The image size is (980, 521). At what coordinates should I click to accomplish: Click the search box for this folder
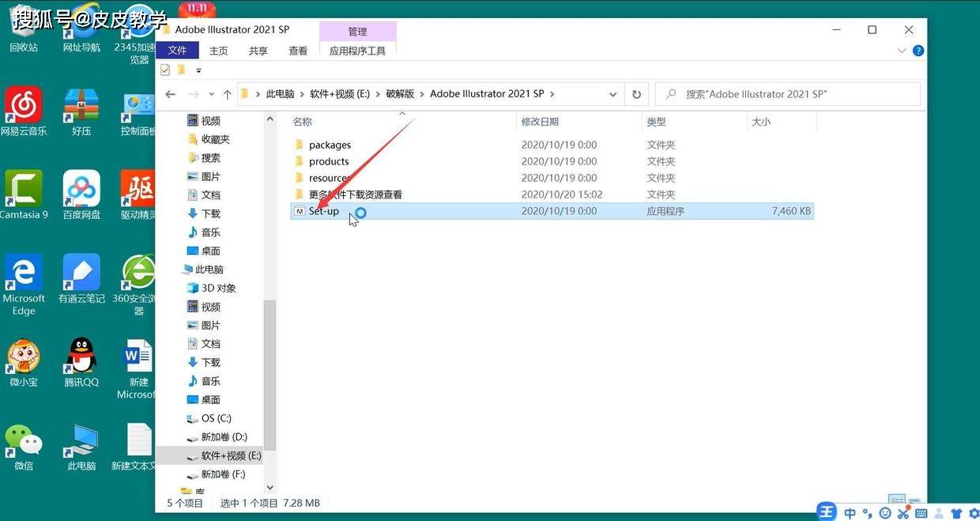pos(790,94)
